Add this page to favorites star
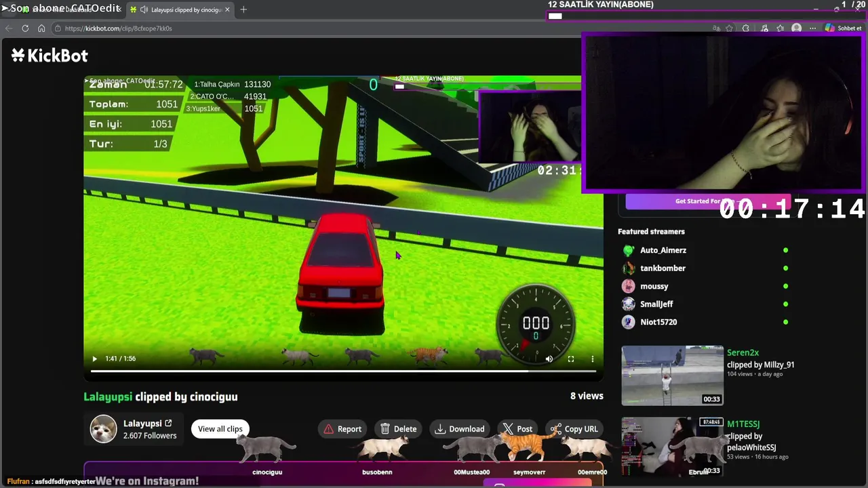 coord(729,28)
